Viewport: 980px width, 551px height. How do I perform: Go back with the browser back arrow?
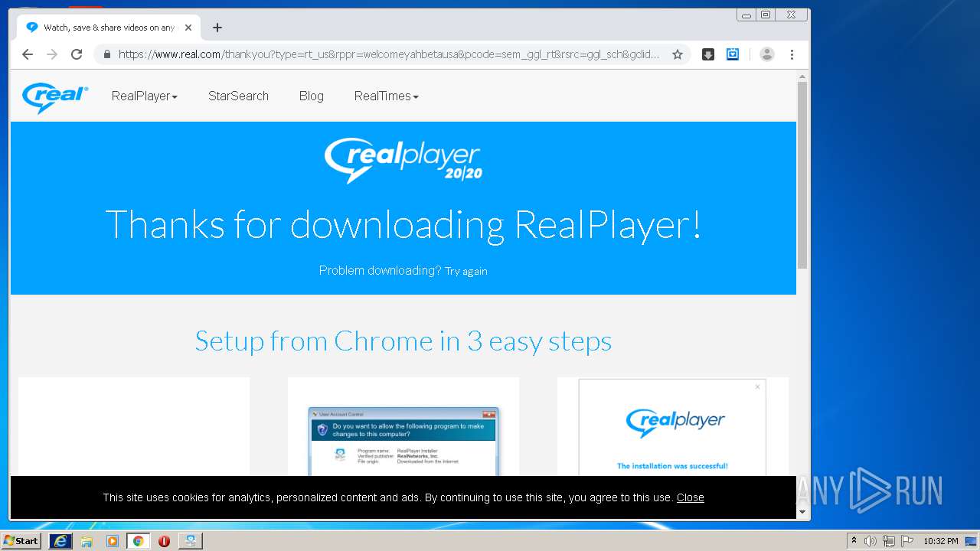[x=28, y=54]
